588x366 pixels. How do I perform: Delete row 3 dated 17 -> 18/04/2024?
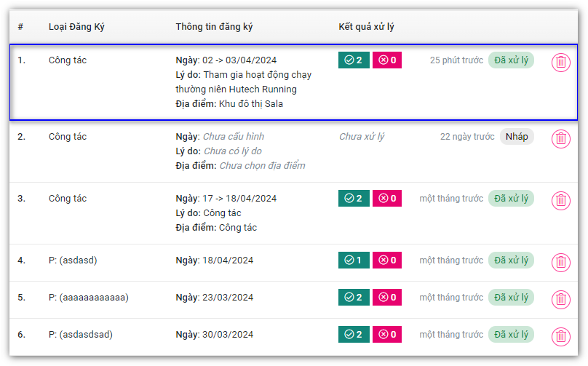[x=561, y=201]
